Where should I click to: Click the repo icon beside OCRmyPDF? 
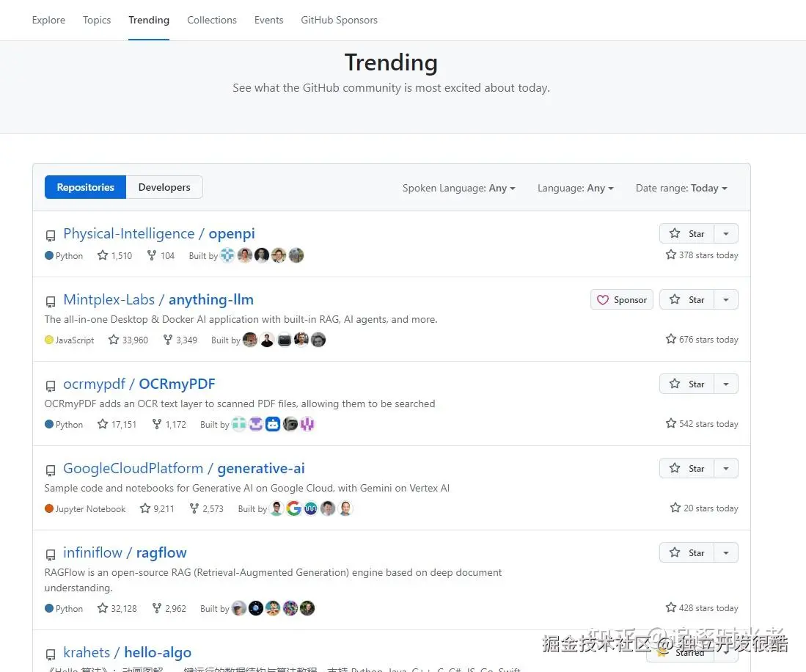pos(51,386)
